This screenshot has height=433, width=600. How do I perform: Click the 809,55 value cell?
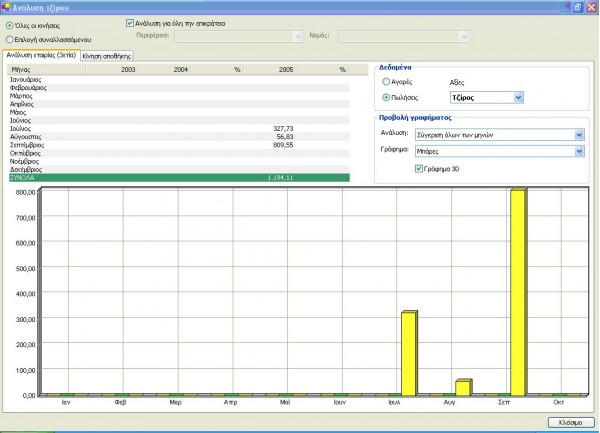tap(283, 145)
